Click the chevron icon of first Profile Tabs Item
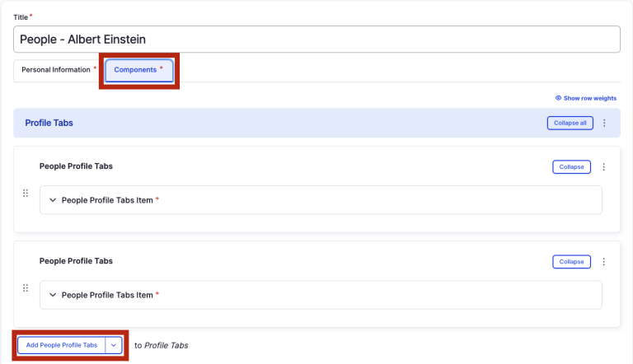Screen dimensions: 633x364 [x=53, y=200]
